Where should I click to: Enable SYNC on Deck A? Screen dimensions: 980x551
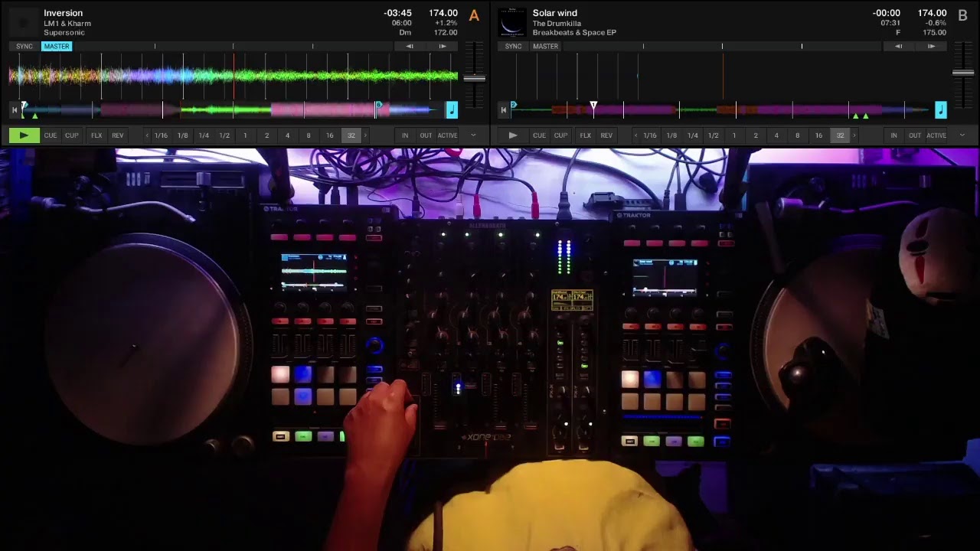coord(24,47)
